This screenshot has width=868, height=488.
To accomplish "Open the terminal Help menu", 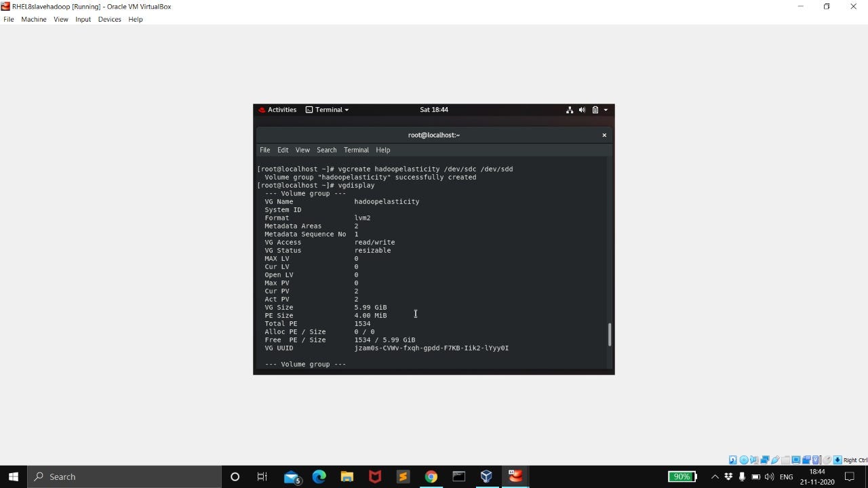I will click(x=383, y=150).
